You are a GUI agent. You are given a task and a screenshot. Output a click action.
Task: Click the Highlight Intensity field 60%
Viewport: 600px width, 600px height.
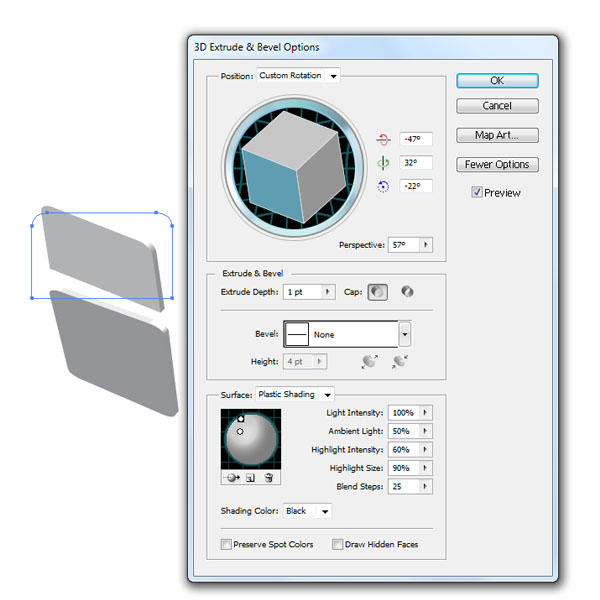point(403,449)
